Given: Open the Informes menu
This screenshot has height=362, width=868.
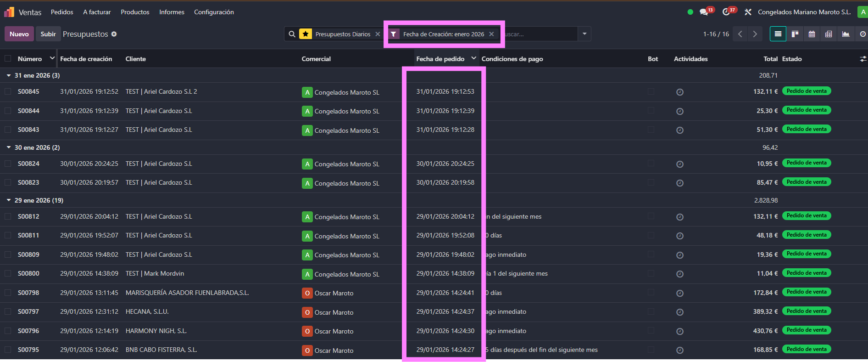Looking at the screenshot, I should coord(172,12).
